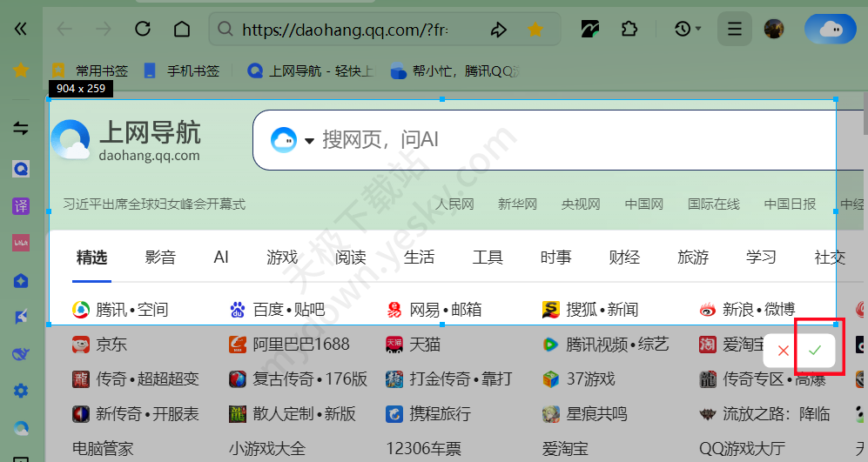The image size is (868, 462).
Task: Open the 星痕共鸣 link
Action: [585, 414]
